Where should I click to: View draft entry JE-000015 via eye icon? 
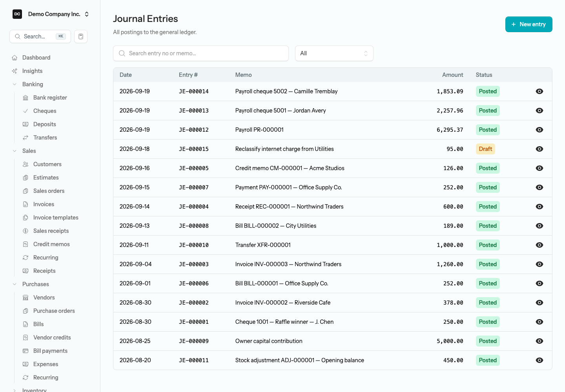(539, 149)
